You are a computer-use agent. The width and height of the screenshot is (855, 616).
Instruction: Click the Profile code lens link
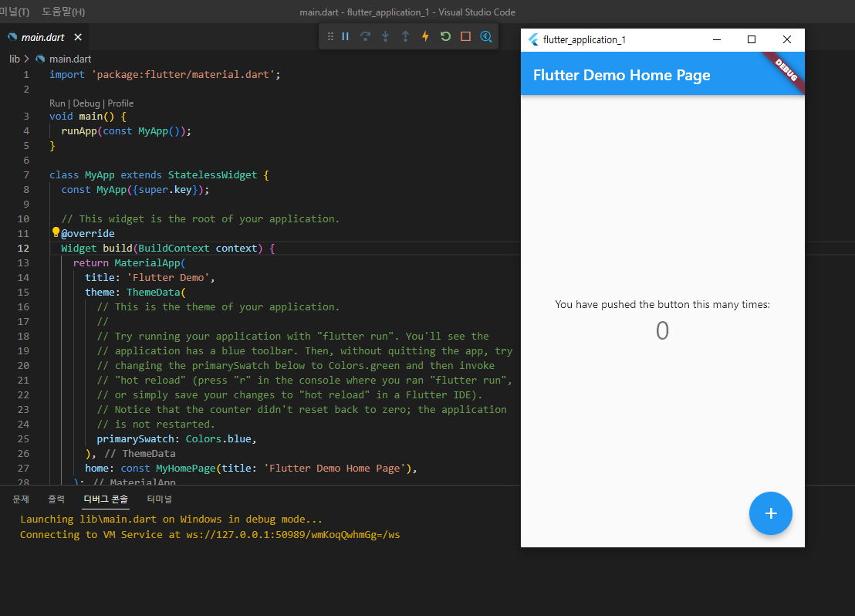point(120,103)
